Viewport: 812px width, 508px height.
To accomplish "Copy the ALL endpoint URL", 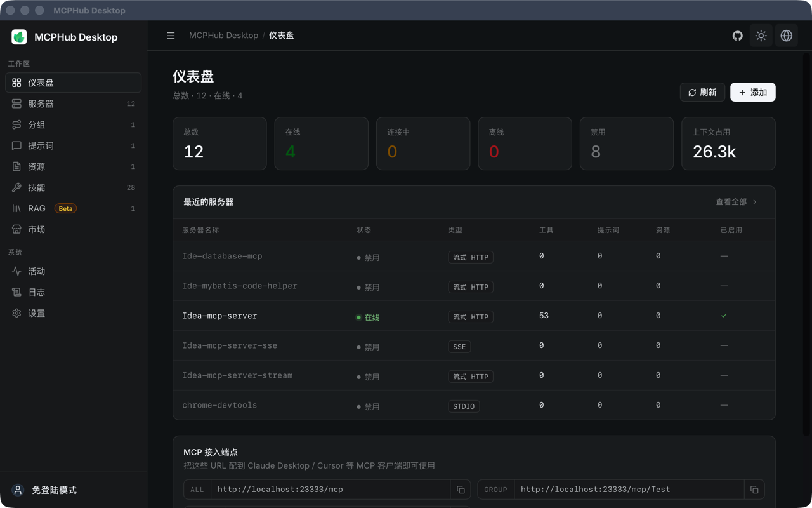I will [x=461, y=490].
